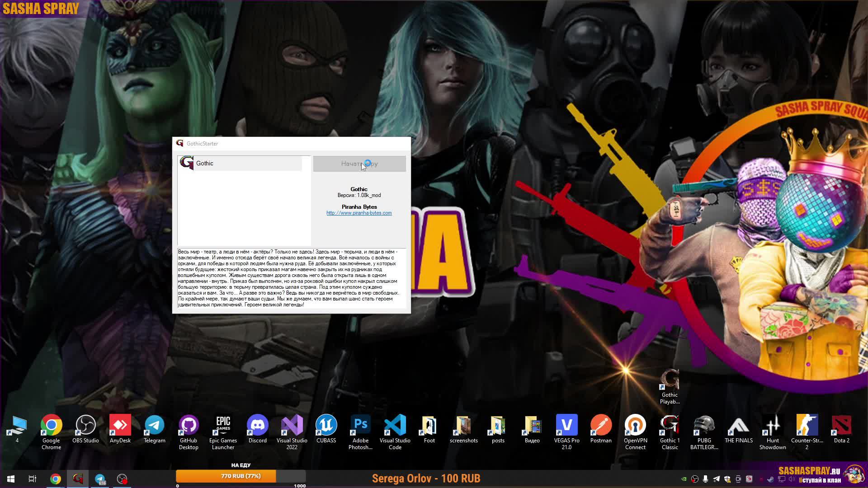
Task: Launch the Dota 2 desktop shortcut
Action: (841, 426)
